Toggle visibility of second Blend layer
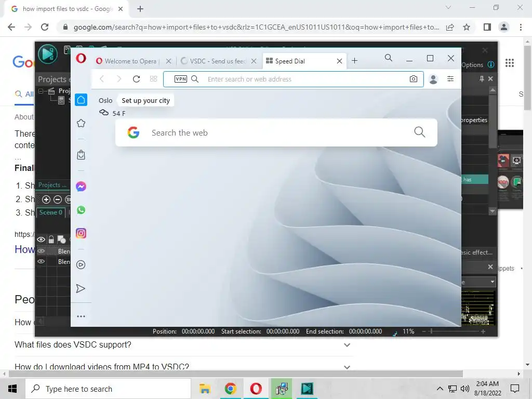This screenshot has width=532, height=399. point(41,262)
